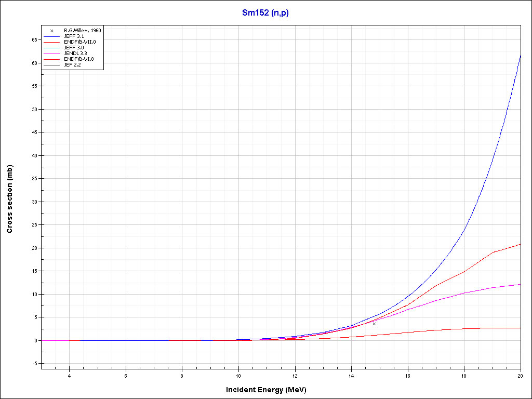Screen dimensions: 532x399
Task: Click the R.G.Wille+ cross marker in legend
Action: [x=51, y=31]
